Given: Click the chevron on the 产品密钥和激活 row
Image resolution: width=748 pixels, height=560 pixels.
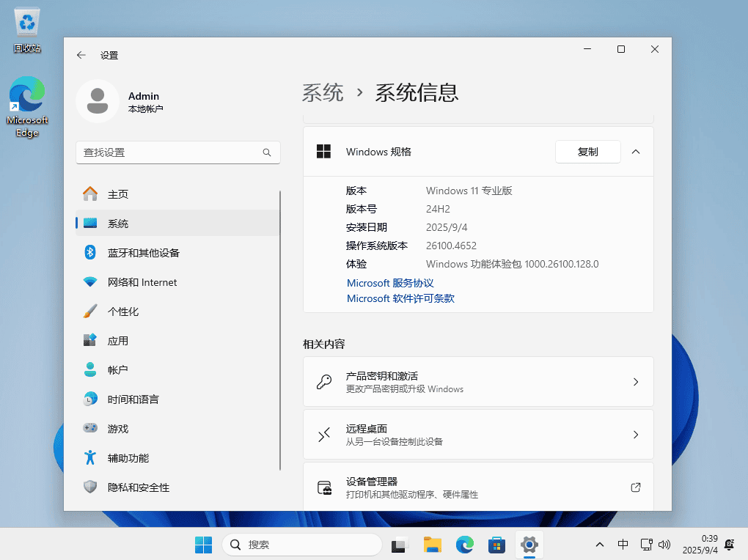Looking at the screenshot, I should [x=636, y=382].
